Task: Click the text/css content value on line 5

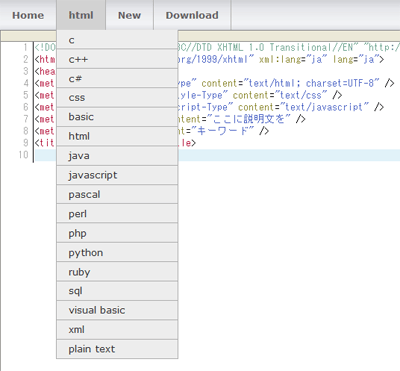Action: tap(303, 95)
